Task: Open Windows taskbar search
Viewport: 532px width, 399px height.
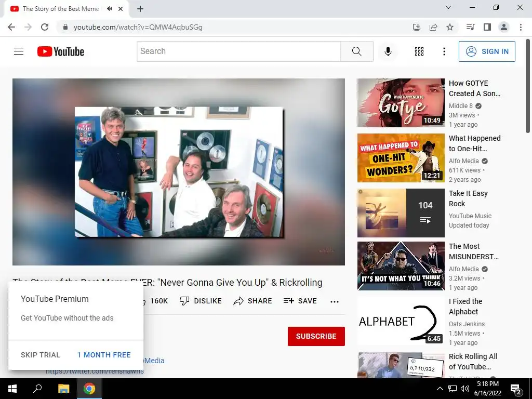Action: tap(37, 389)
